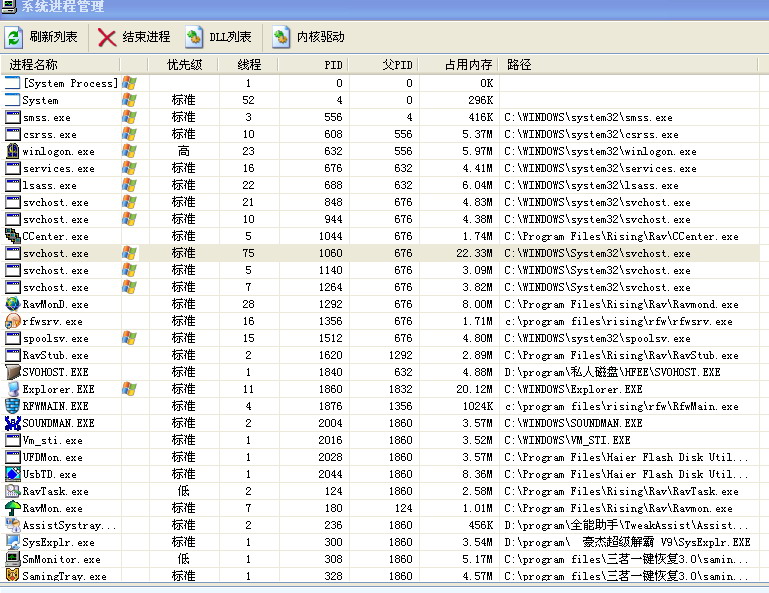769x593 pixels.
Task: Click Windows flag icon on Explorer.EXE row
Action: pos(129,389)
